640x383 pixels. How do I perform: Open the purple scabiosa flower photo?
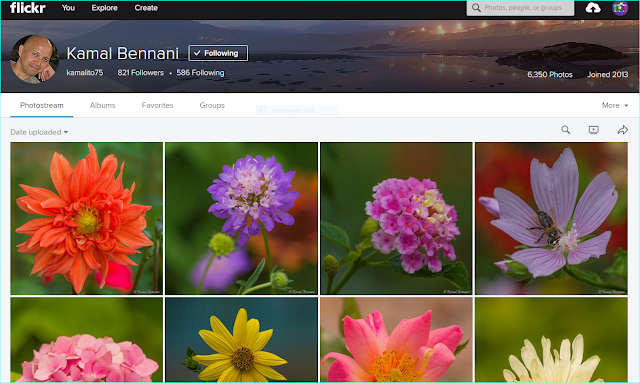click(x=241, y=218)
